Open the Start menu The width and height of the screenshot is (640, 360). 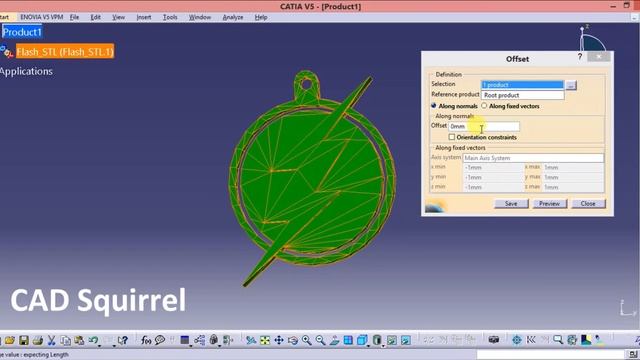coord(4,17)
